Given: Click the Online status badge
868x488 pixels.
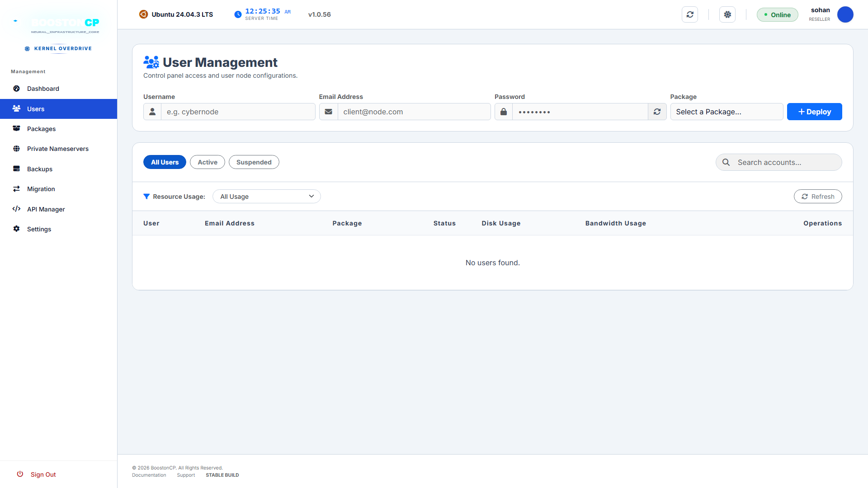Looking at the screenshot, I should click(778, 14).
